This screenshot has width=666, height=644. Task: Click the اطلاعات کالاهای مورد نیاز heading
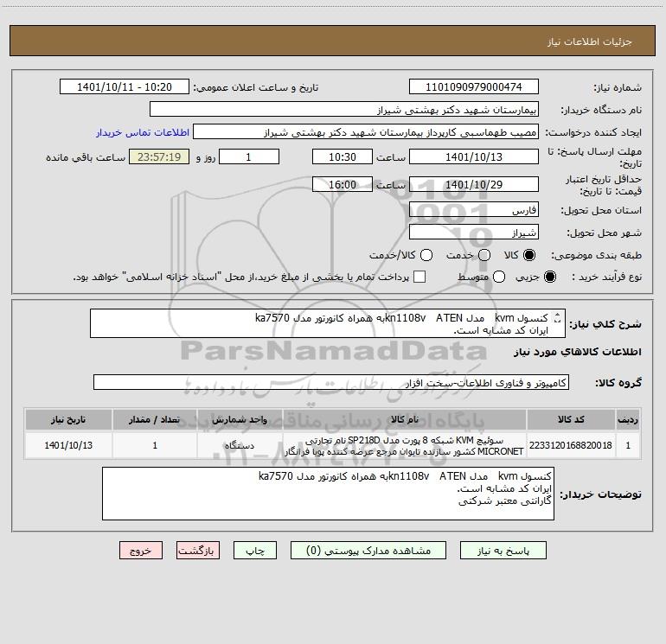pyautogui.click(x=577, y=352)
